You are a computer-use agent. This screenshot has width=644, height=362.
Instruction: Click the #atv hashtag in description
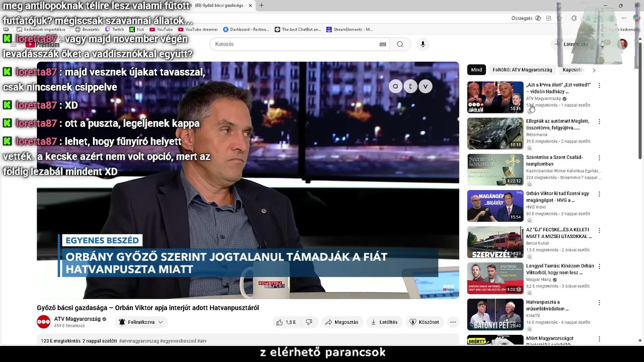coord(202,341)
